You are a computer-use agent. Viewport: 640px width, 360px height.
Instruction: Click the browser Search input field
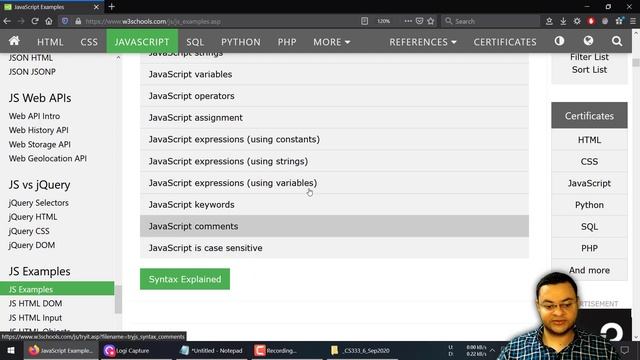coord(490,21)
